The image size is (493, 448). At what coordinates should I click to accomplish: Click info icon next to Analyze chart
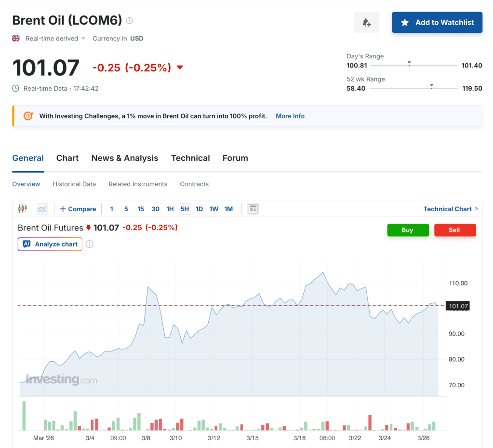pyautogui.click(x=90, y=244)
